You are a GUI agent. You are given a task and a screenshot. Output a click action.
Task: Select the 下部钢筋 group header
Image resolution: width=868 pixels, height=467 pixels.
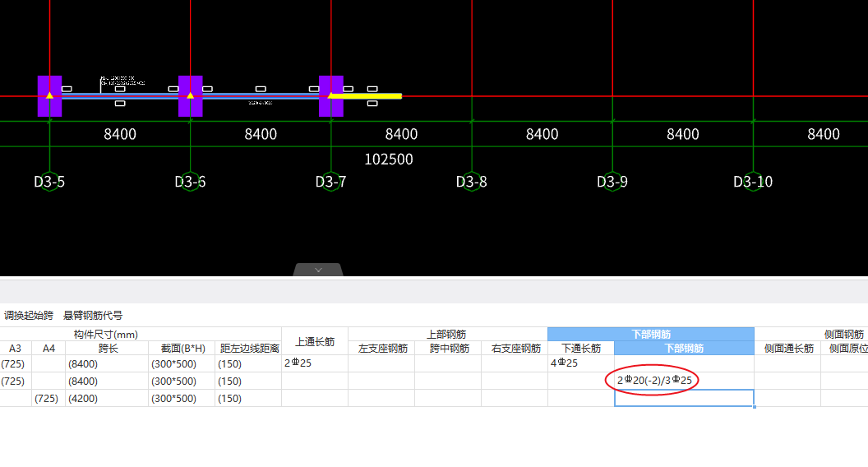pyautogui.click(x=651, y=334)
